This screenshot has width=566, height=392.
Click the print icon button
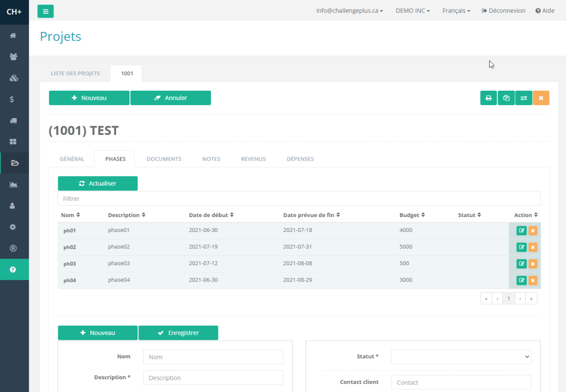click(x=488, y=98)
